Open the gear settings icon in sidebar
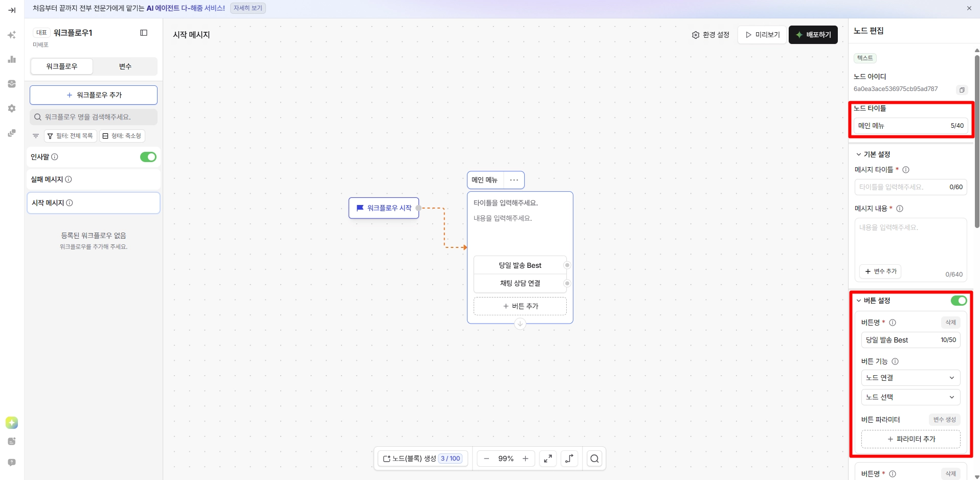The image size is (980, 480). point(12,108)
